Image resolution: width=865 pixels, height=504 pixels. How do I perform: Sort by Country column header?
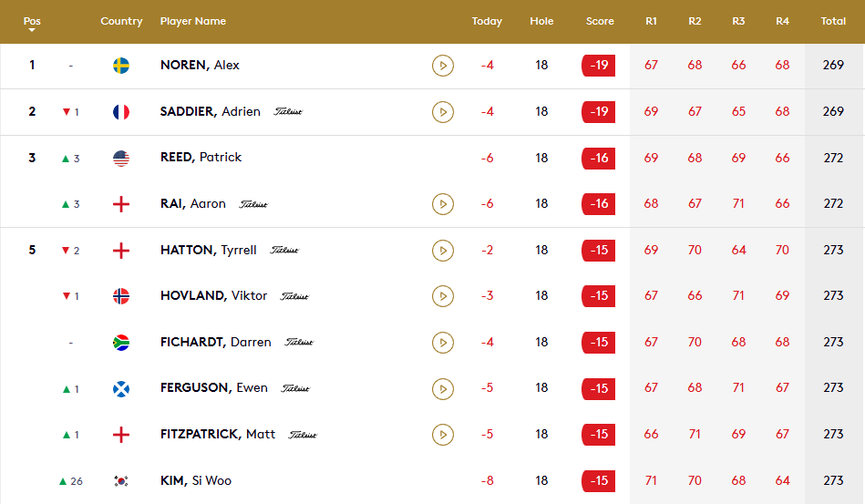pyautogui.click(x=121, y=21)
